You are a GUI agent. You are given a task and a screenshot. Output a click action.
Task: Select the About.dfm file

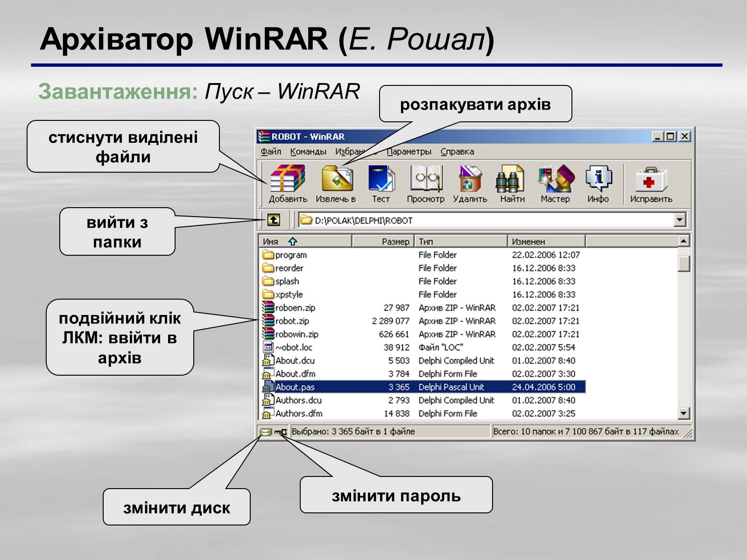point(423,374)
